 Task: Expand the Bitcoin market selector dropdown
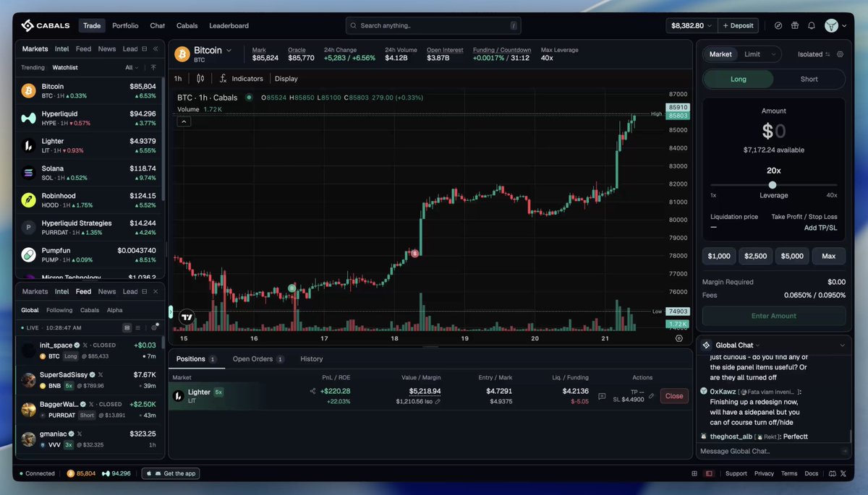point(229,50)
